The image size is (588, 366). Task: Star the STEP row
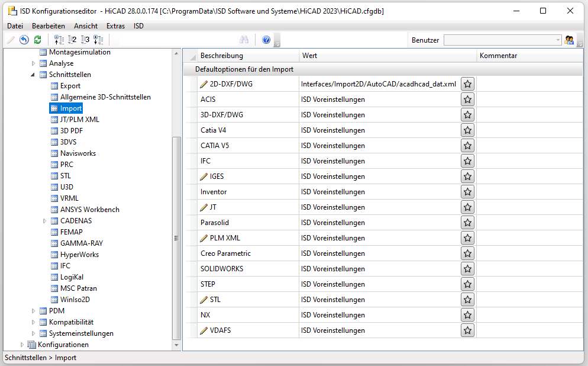468,284
